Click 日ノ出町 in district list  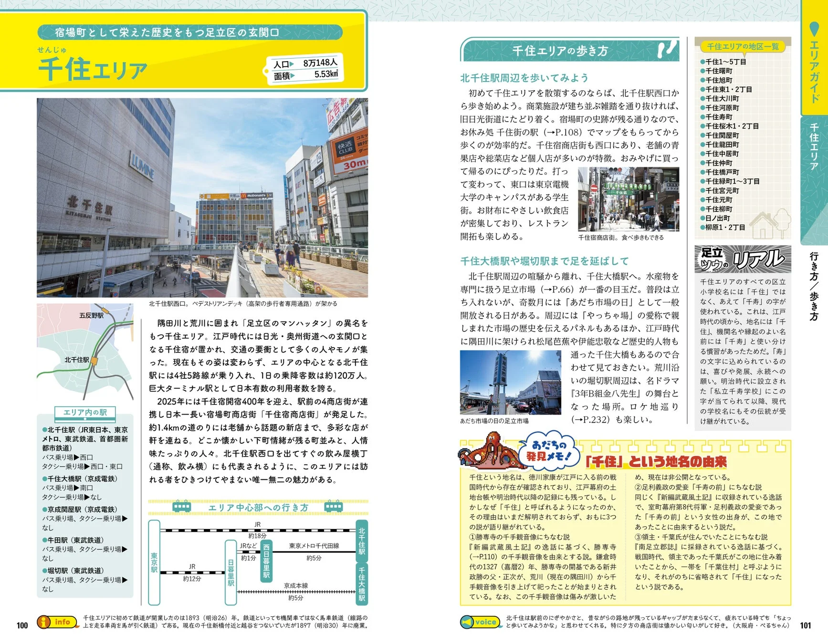tap(715, 218)
